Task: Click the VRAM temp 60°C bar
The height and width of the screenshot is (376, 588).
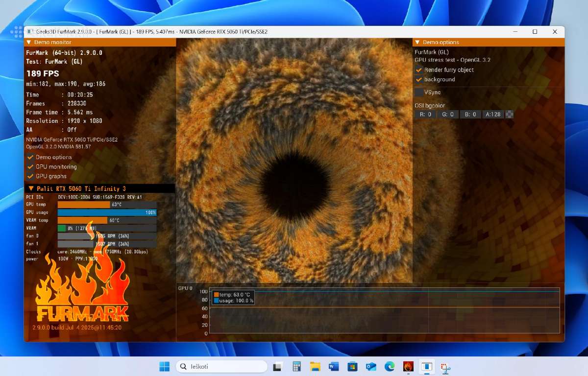Action: tap(107, 220)
